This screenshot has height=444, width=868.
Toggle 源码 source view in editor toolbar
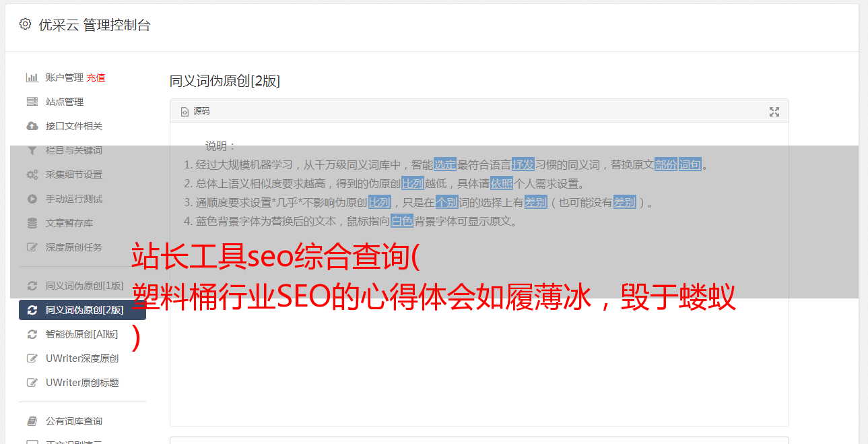tap(195, 111)
